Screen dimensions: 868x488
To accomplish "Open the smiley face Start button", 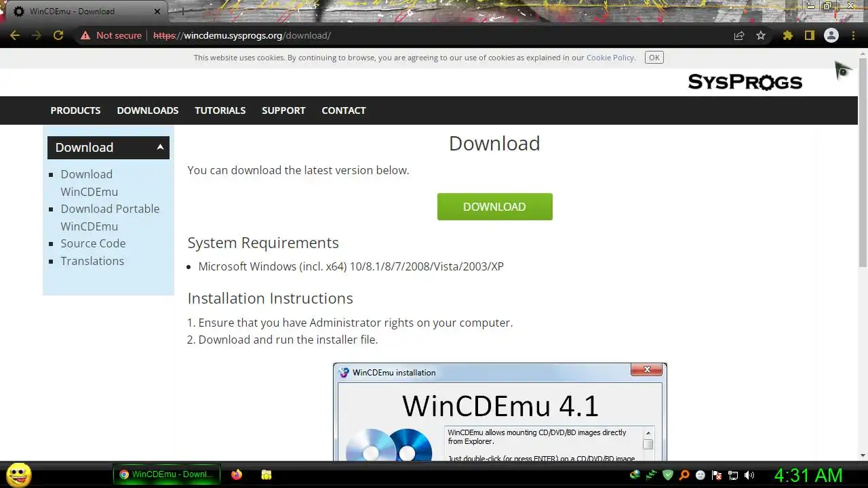I will pyautogui.click(x=19, y=474).
